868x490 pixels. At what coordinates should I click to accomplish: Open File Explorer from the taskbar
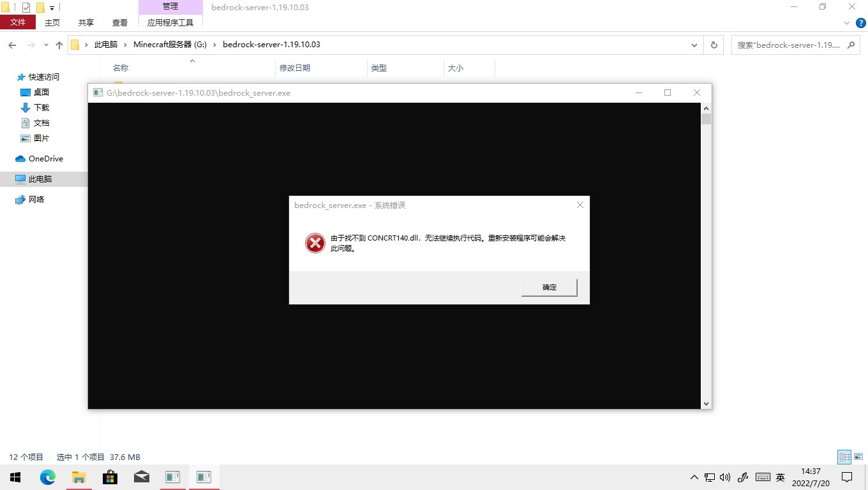click(79, 477)
